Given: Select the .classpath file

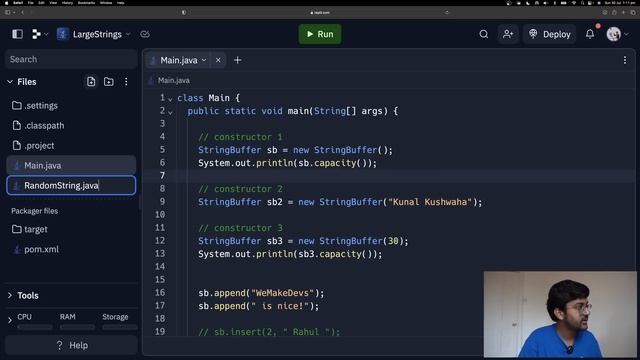Looking at the screenshot, I should click(x=71, y=126).
